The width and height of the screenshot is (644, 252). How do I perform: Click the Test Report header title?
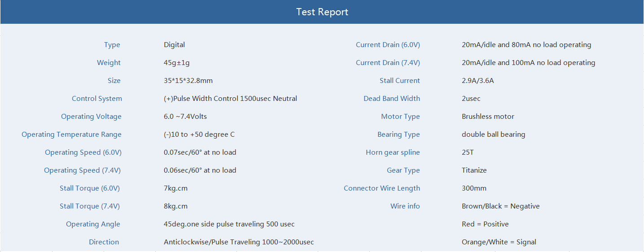pos(322,12)
